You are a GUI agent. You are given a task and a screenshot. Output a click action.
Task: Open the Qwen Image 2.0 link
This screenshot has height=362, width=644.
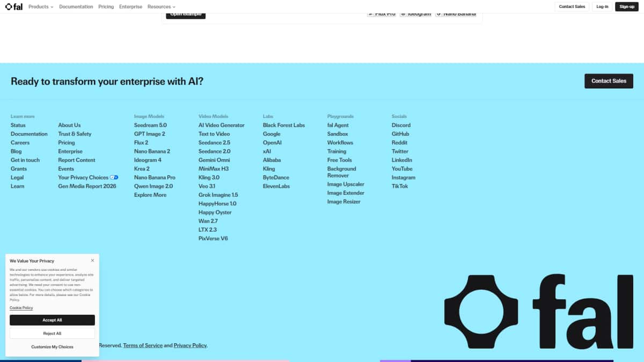click(153, 186)
